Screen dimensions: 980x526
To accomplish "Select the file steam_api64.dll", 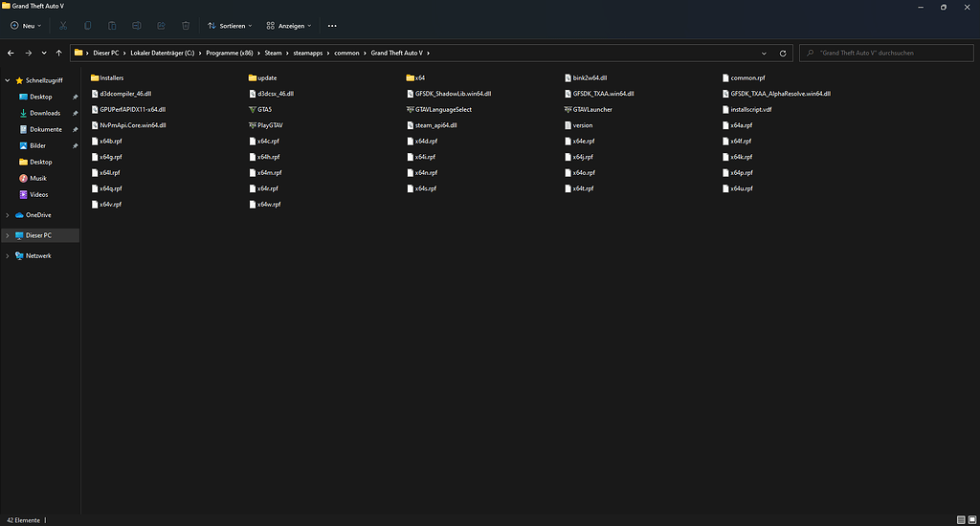I will point(432,125).
